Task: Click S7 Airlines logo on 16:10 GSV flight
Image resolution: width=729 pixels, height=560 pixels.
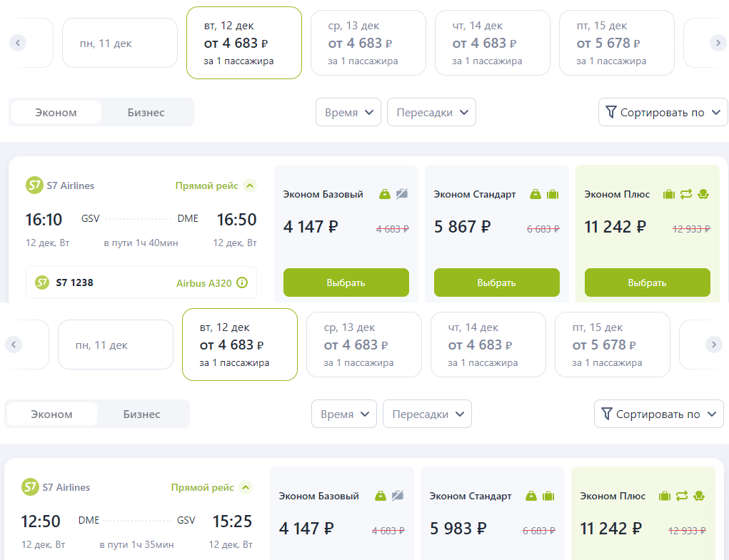Action: [x=34, y=185]
